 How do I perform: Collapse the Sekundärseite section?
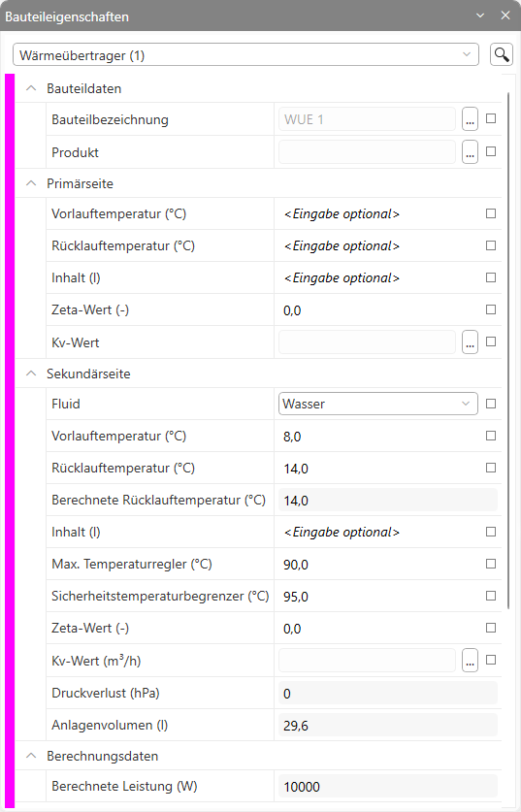[31, 374]
